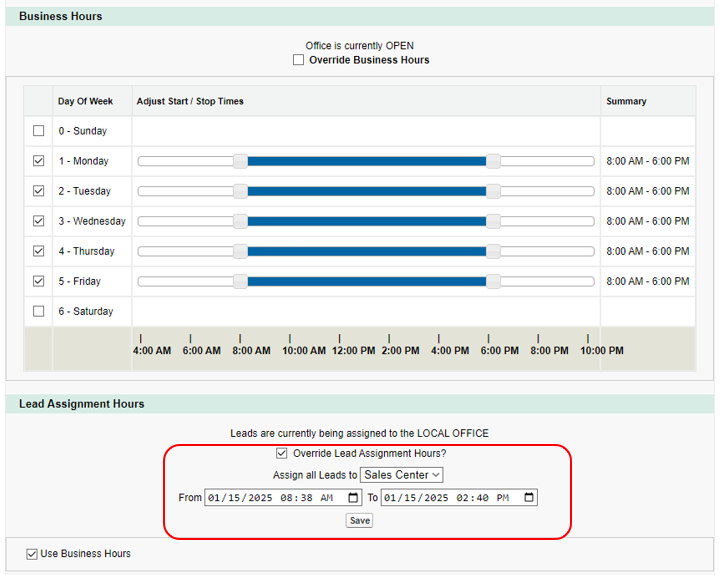
Task: Click the '4 - Thursday' label
Action: (86, 251)
